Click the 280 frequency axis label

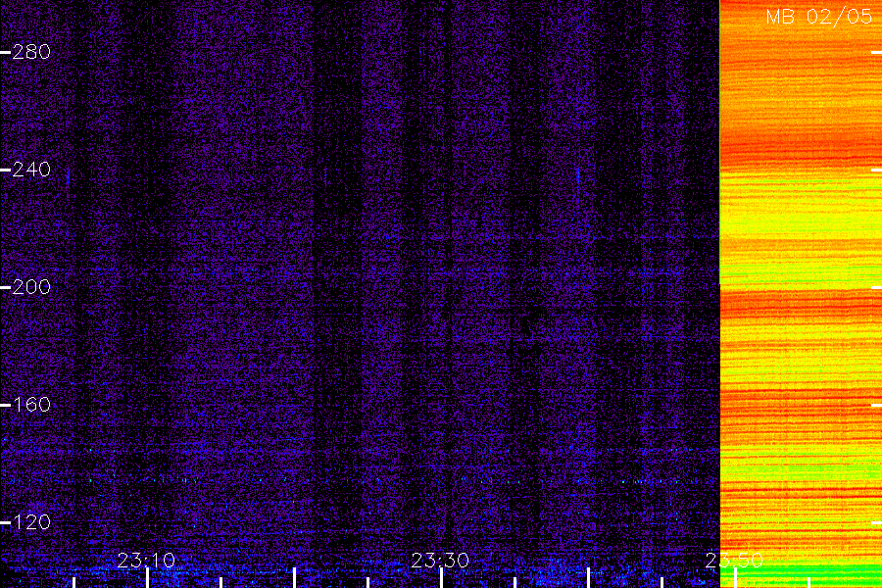(31, 52)
